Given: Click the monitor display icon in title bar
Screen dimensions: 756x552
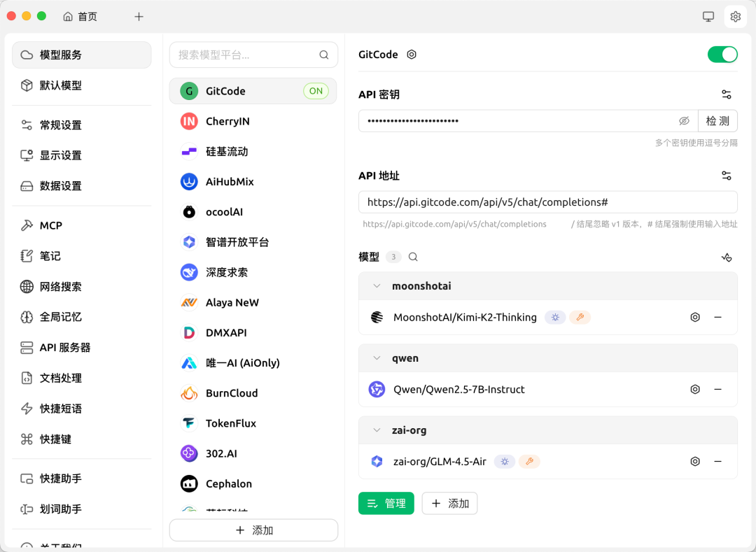Looking at the screenshot, I should [x=708, y=16].
